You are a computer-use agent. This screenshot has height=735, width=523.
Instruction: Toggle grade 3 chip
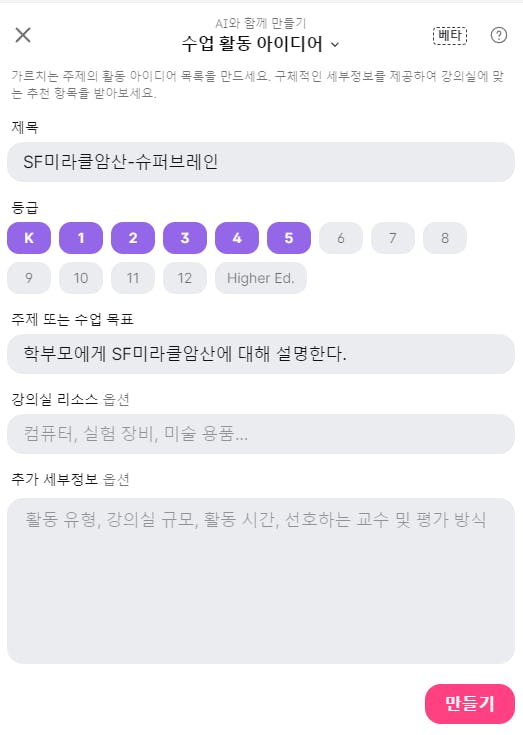185,238
